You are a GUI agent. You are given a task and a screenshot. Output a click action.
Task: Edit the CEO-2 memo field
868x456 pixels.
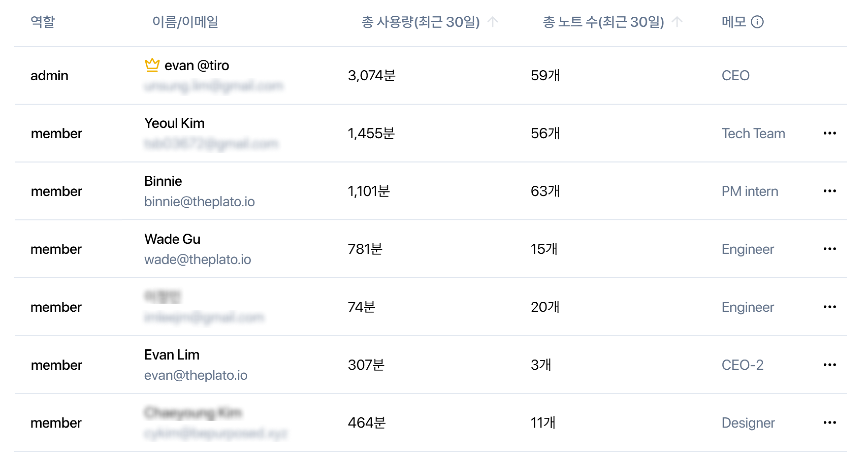pyautogui.click(x=742, y=365)
